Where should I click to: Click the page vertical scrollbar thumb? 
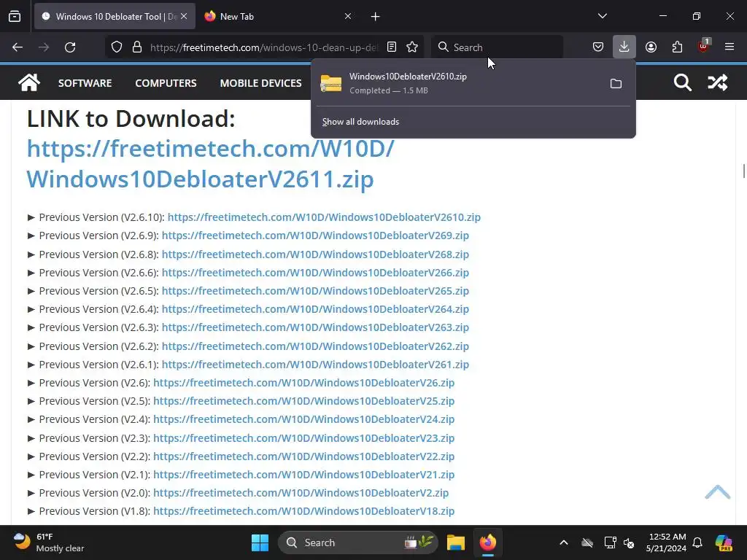pos(743,171)
